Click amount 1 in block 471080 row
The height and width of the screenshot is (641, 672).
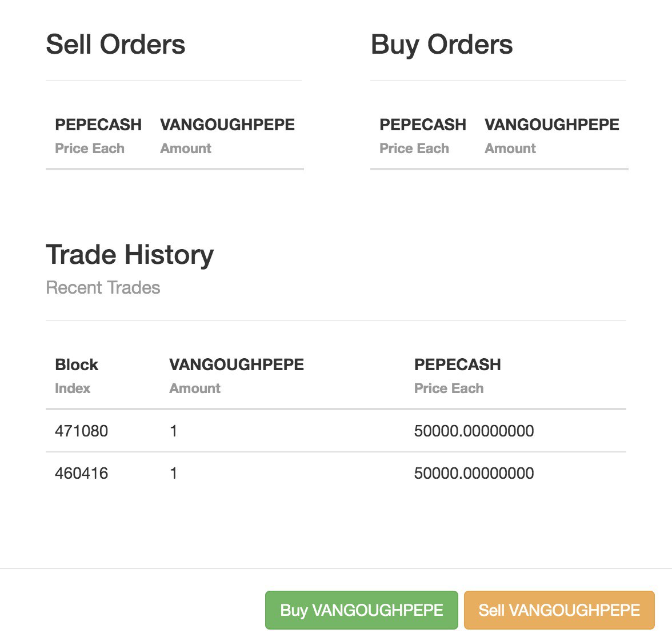point(173,431)
